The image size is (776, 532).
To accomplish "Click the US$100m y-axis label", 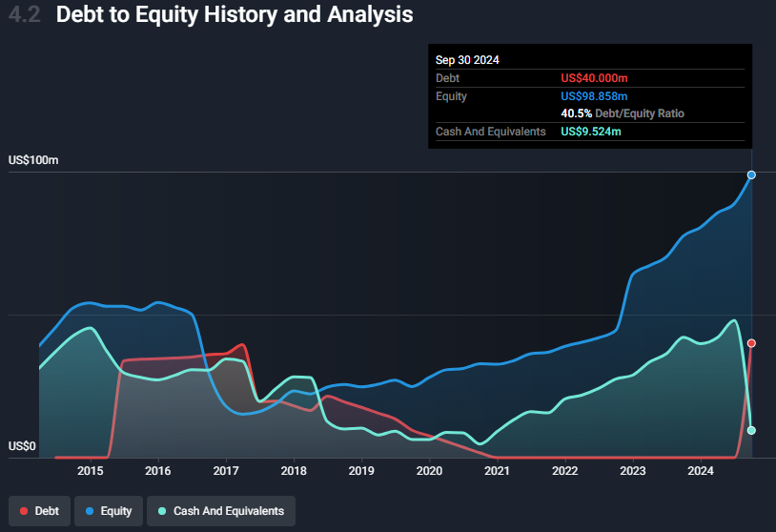I will [33, 160].
